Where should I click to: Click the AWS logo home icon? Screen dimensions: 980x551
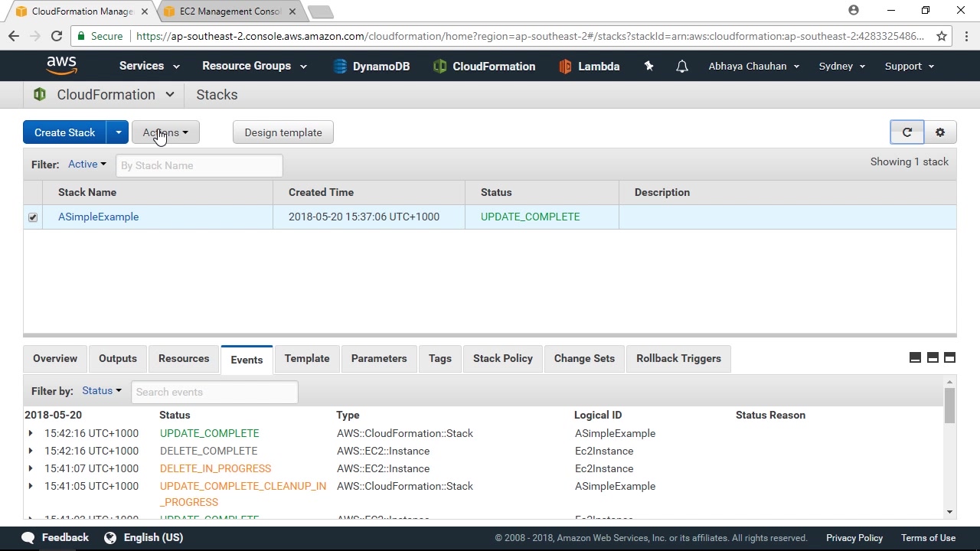point(61,66)
